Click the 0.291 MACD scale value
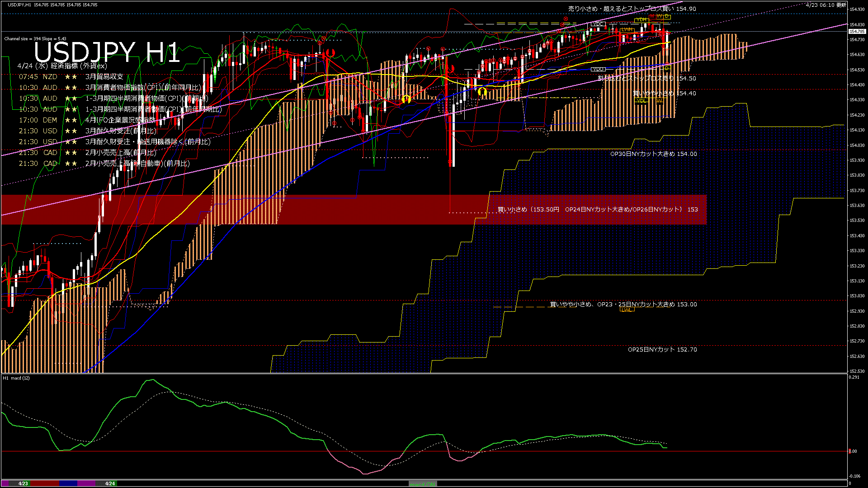Image resolution: width=868 pixels, height=488 pixels. (x=854, y=377)
